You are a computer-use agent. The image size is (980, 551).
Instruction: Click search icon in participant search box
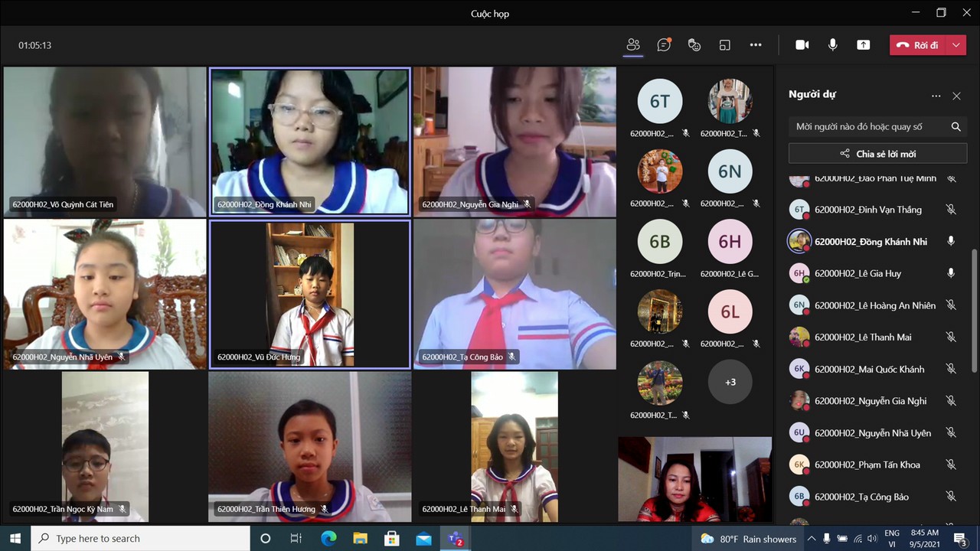[955, 127]
